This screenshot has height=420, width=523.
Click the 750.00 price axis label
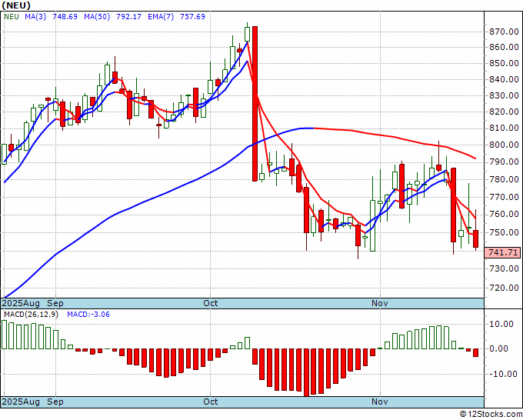click(x=504, y=232)
